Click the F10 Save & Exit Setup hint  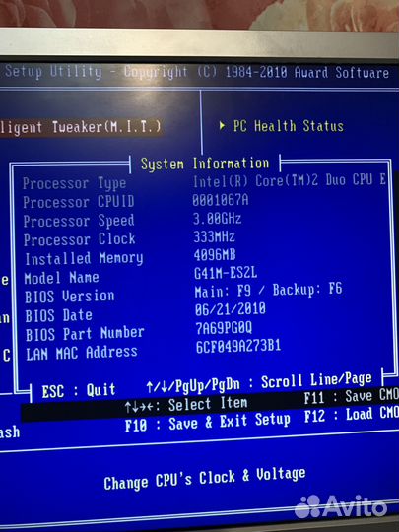pyautogui.click(x=208, y=423)
